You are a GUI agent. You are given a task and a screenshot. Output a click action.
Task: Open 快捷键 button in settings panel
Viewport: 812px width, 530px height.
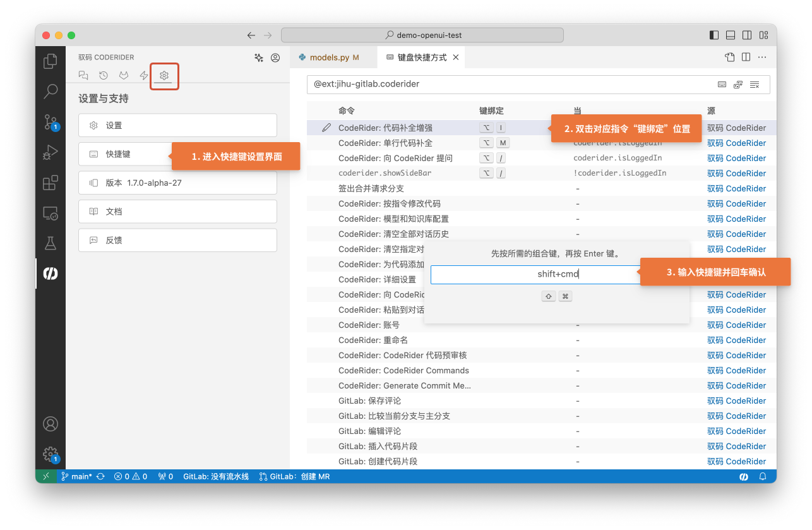click(x=177, y=154)
